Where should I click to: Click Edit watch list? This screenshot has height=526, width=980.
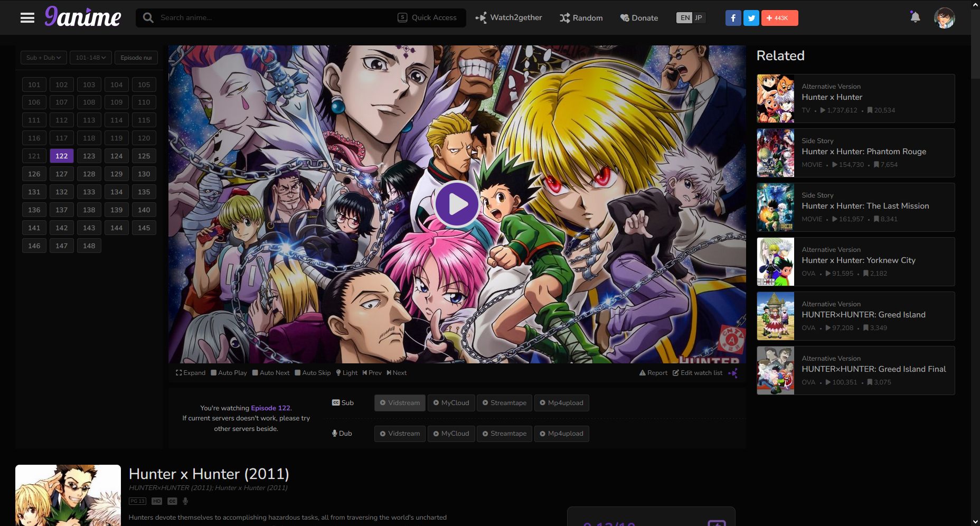pos(698,373)
